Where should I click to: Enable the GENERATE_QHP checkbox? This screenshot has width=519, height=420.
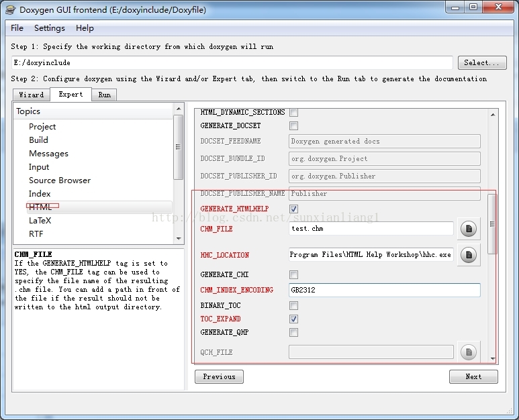click(293, 332)
